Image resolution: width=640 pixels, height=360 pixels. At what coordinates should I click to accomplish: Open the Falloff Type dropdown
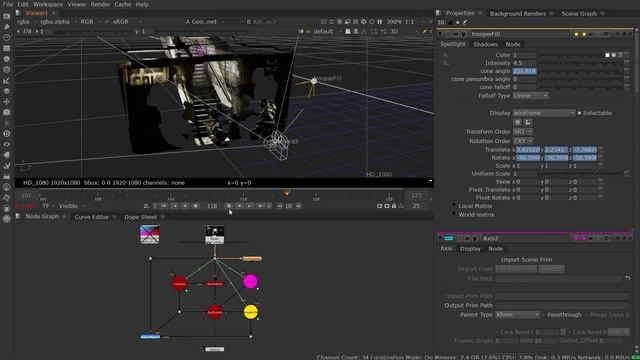click(530, 96)
